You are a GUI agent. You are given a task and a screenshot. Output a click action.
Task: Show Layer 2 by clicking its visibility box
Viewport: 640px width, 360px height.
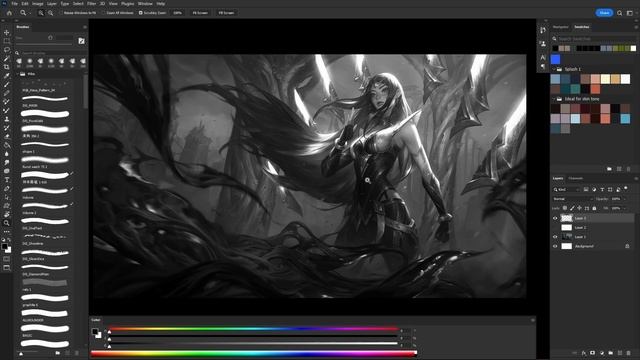(555, 228)
